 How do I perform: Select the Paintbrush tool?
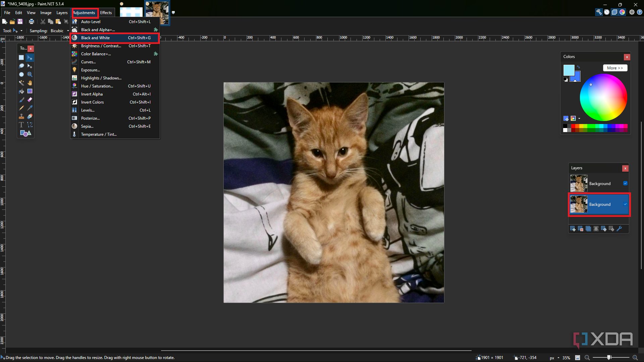[21, 100]
